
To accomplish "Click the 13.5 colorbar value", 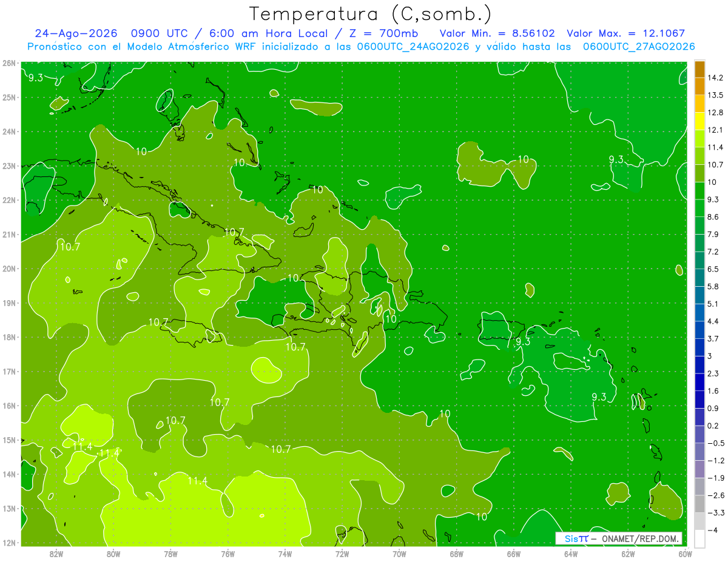I will 715,95.
